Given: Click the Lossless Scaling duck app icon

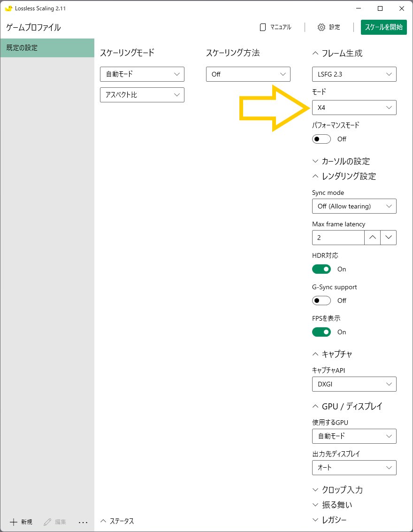Looking at the screenshot, I should [x=8, y=8].
